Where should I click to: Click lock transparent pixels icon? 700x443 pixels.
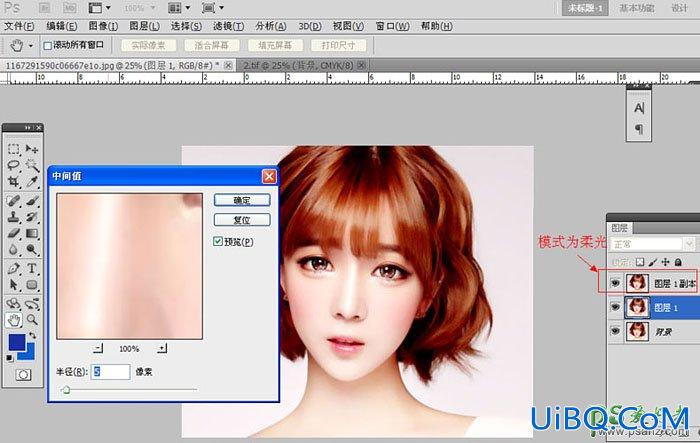[x=640, y=262]
